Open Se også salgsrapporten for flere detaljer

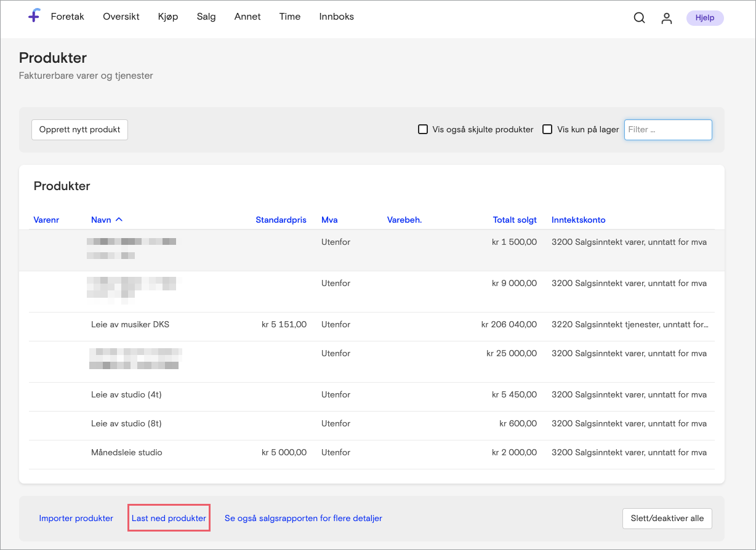pos(304,518)
